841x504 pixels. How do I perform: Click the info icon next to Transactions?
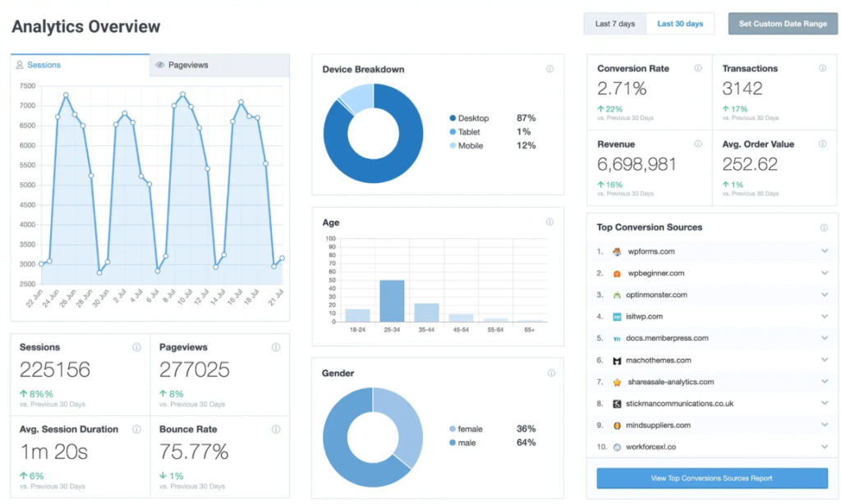click(823, 69)
